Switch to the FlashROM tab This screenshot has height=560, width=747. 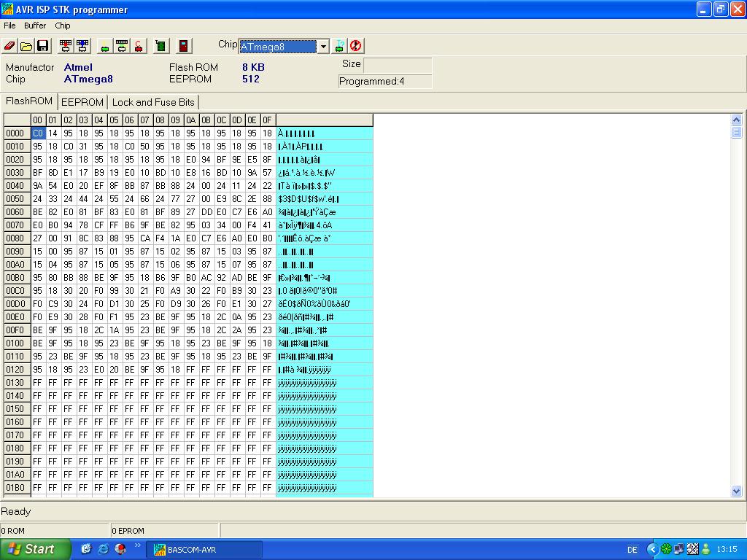(29, 101)
